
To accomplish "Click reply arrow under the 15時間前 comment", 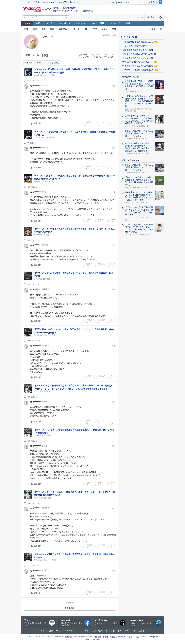I will click(x=32, y=377).
